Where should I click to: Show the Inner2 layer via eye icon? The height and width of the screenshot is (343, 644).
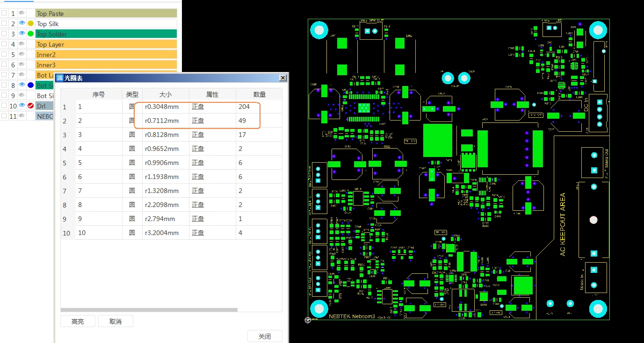pos(22,54)
